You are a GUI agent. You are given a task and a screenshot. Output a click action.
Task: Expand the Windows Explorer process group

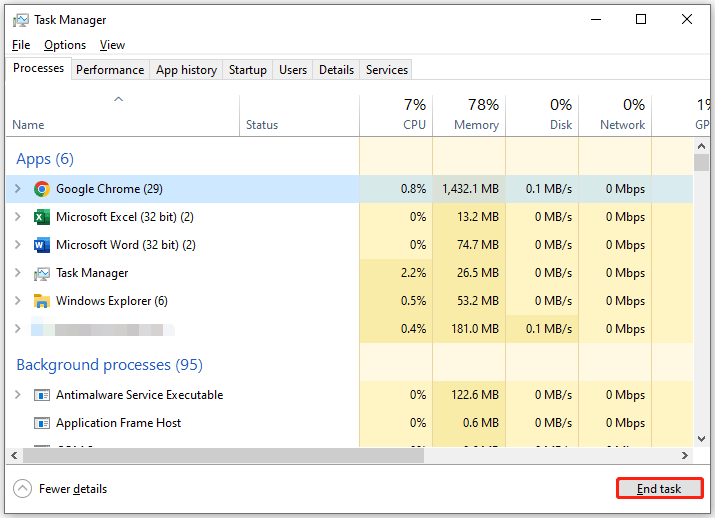click(x=17, y=300)
